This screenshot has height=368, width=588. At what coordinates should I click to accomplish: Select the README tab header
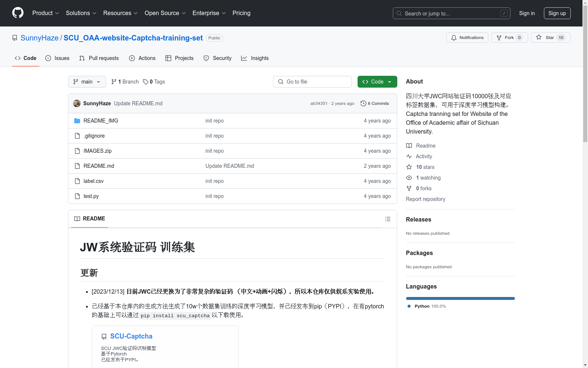pos(90,219)
